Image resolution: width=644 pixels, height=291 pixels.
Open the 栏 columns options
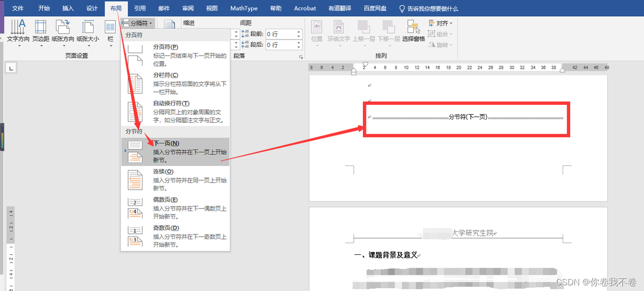(x=110, y=32)
